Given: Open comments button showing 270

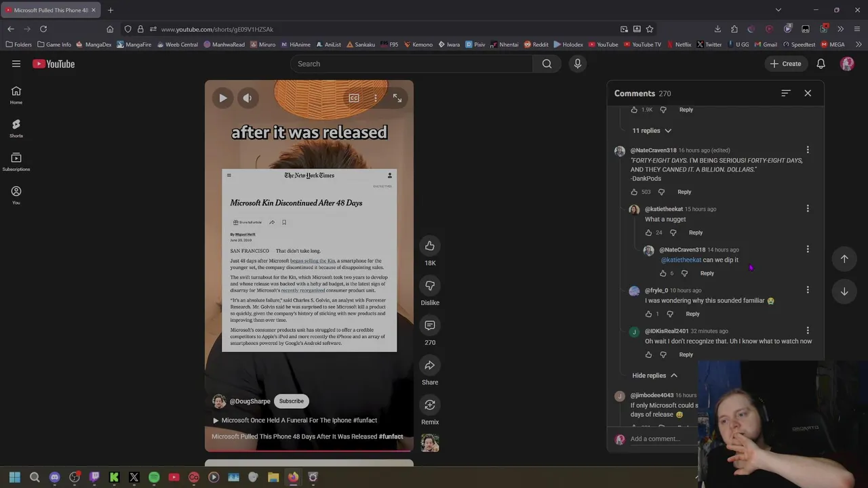Looking at the screenshot, I should [x=430, y=325].
